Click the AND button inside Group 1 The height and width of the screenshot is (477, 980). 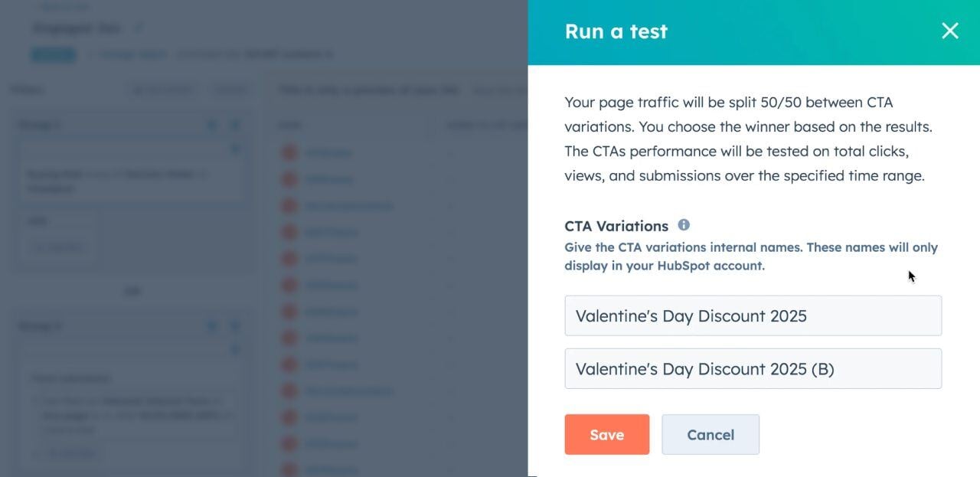coord(38,222)
